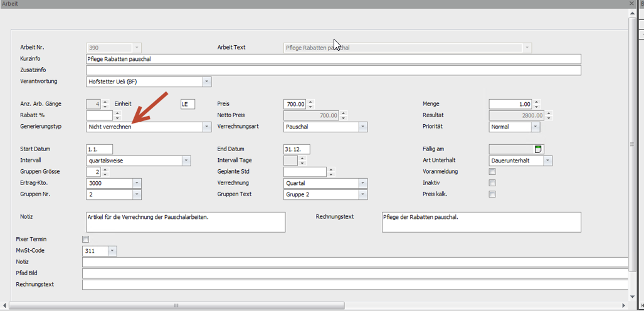The image size is (644, 311).
Task: Tick the Voranmeldung checkbox
Action: pos(492,172)
